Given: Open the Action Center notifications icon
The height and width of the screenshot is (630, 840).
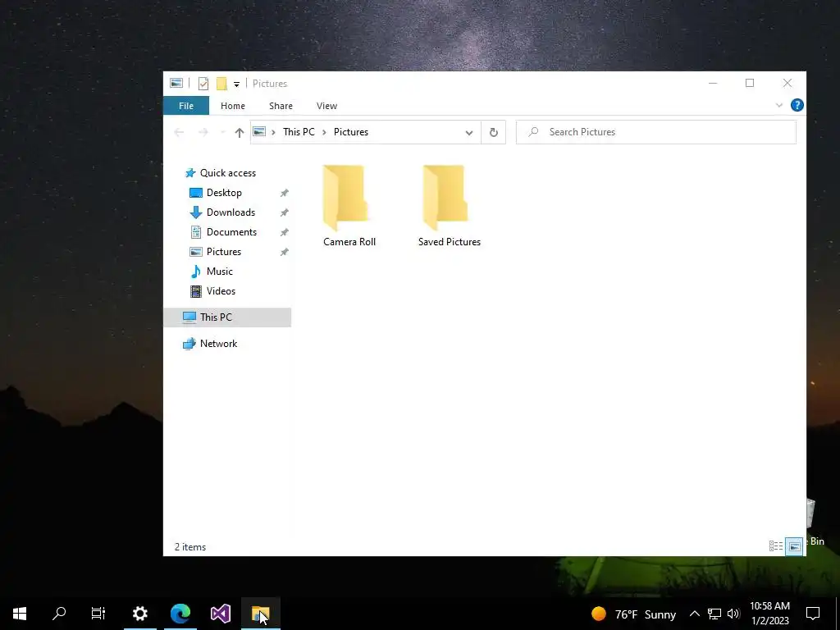Looking at the screenshot, I should pyautogui.click(x=813, y=614).
